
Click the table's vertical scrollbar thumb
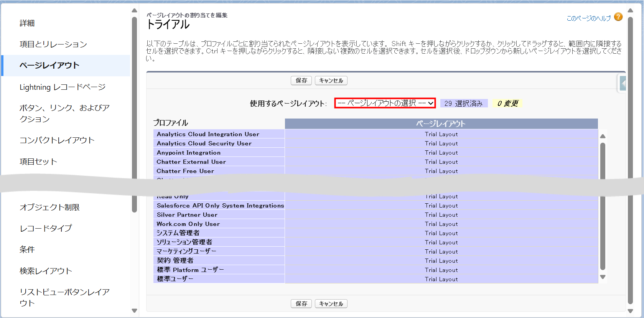pos(603,206)
